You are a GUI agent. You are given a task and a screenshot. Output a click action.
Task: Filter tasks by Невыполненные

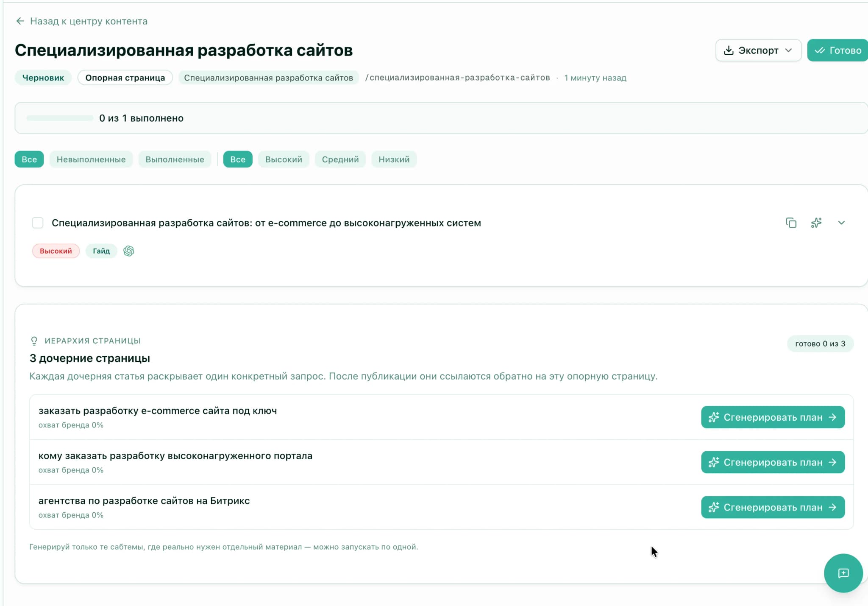(x=91, y=159)
